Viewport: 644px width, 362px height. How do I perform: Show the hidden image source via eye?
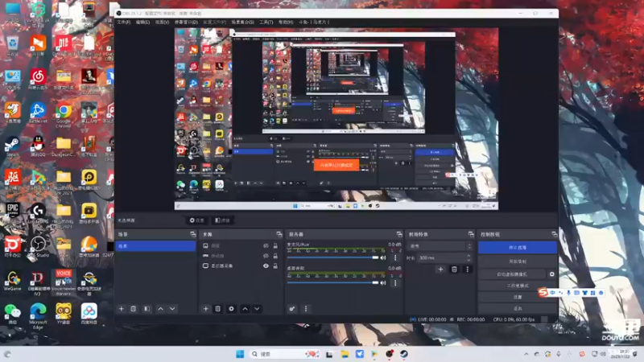266,246
